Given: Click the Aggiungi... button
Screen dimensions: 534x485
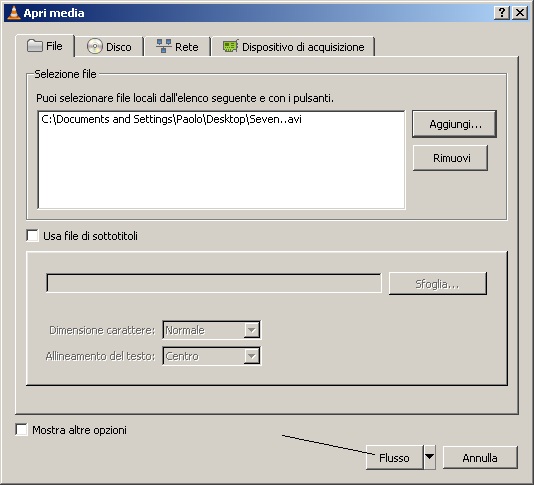Looking at the screenshot, I should (x=455, y=124).
